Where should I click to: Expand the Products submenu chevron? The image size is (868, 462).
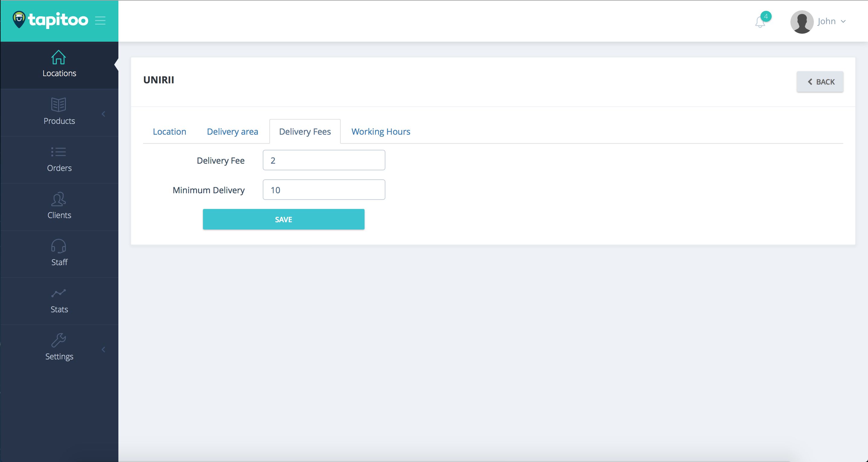104,114
